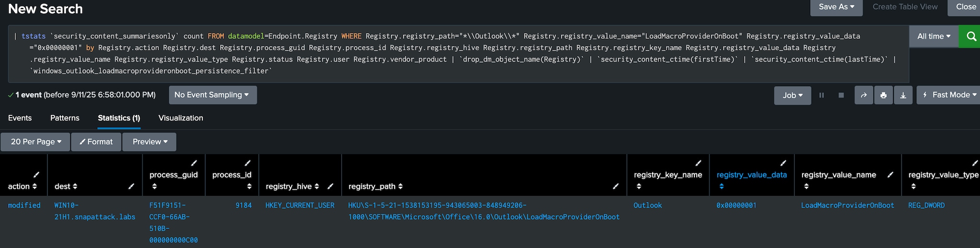980x248 pixels.
Task: Edit the process_guid column via pencil icon
Action: point(194,163)
